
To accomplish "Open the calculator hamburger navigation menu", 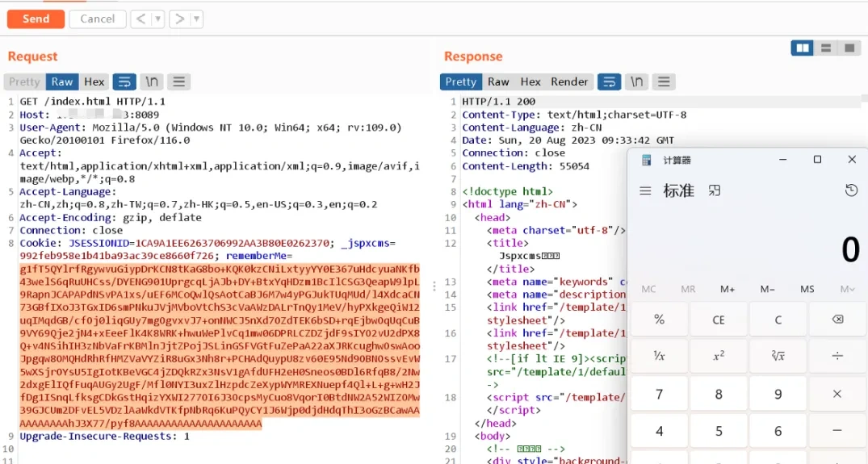I will pos(645,190).
